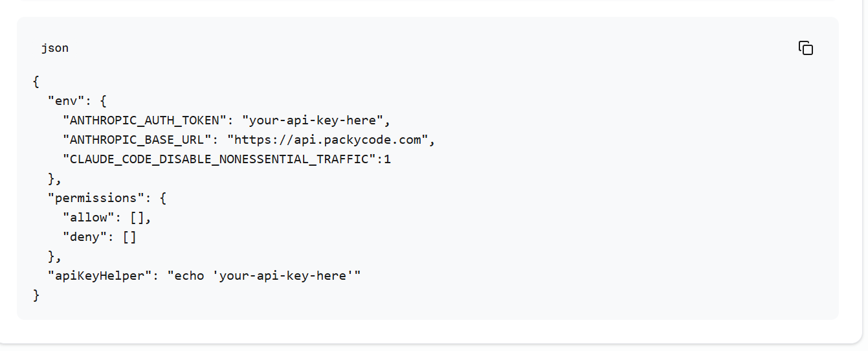Click the echo 'your-api-key-here' command string

(264, 276)
